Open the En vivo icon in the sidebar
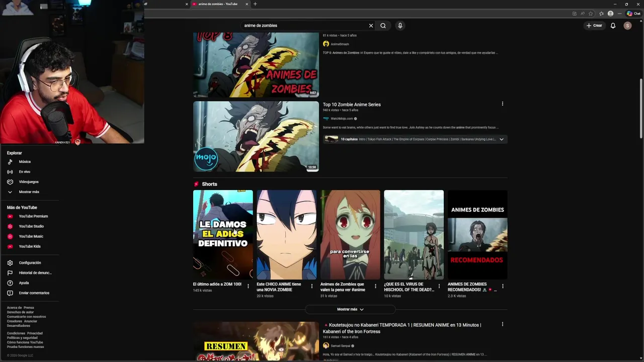Screen dimensions: 644x362 [x=10, y=172]
